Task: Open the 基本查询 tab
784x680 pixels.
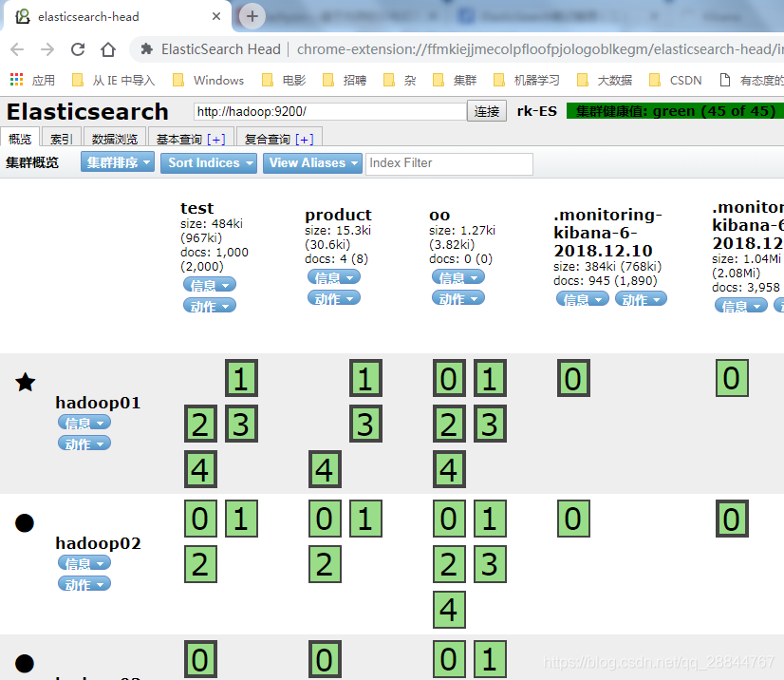Action: click(x=179, y=139)
